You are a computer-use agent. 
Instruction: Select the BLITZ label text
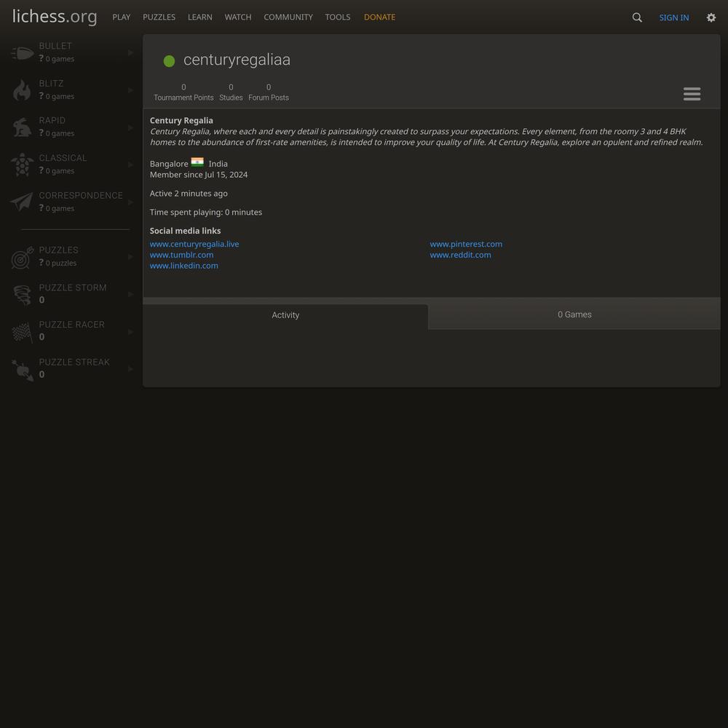51,84
